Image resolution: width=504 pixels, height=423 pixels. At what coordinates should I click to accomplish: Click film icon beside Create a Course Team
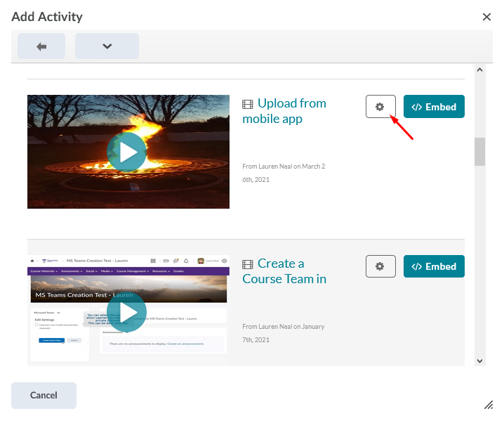[247, 264]
